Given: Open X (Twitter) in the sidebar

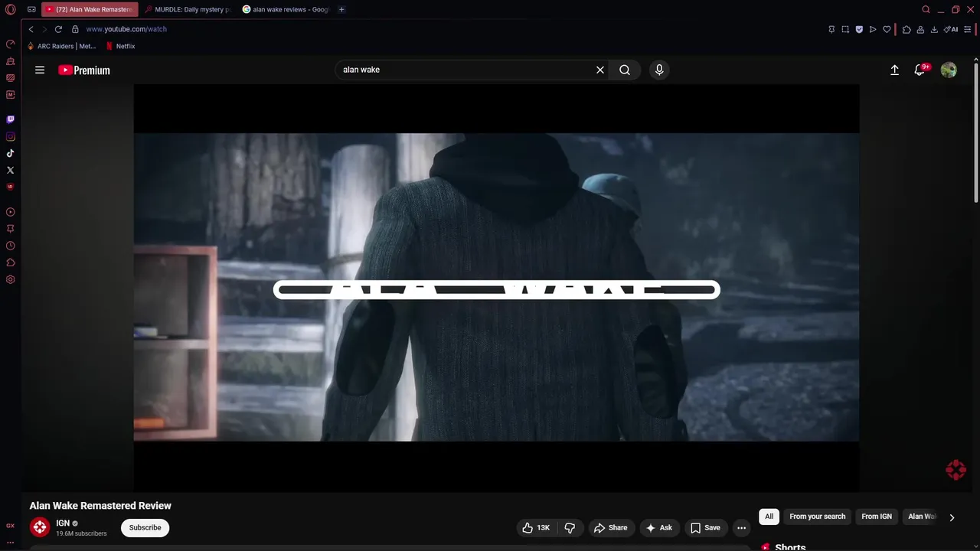Looking at the screenshot, I should tap(10, 171).
